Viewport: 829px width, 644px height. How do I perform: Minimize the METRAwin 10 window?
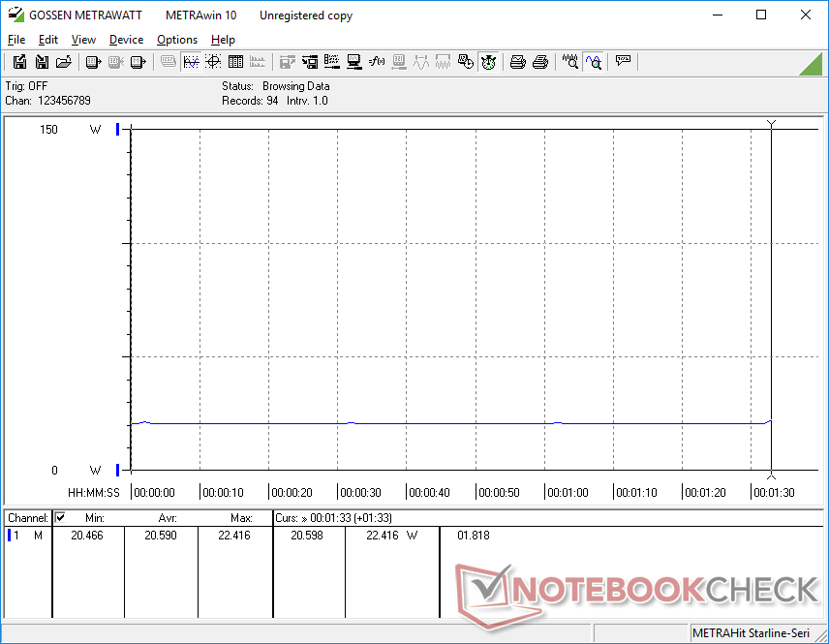coord(718,15)
